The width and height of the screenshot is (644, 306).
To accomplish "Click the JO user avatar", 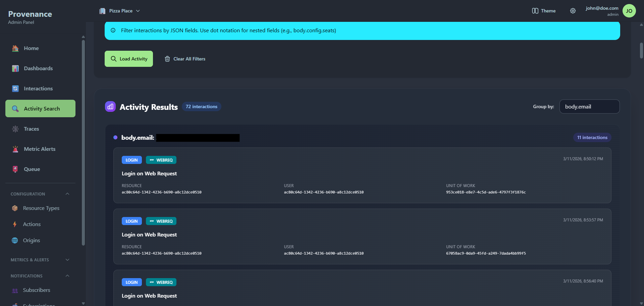I will pyautogui.click(x=629, y=11).
